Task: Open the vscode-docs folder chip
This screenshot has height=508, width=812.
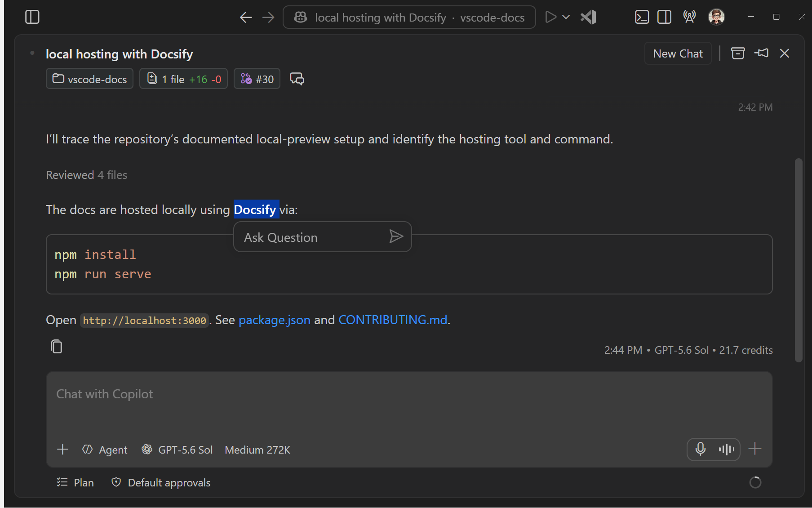Action: tap(90, 79)
